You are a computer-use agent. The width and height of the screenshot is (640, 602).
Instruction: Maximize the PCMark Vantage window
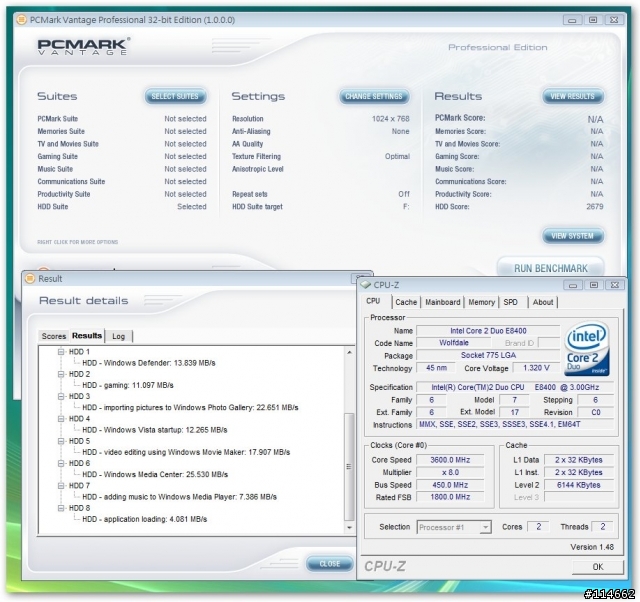[x=593, y=20]
